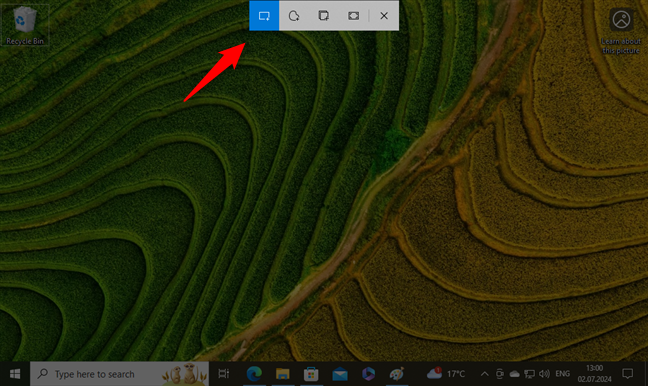Click the Type here to search box
The width and height of the screenshot is (648, 386).
point(119,374)
